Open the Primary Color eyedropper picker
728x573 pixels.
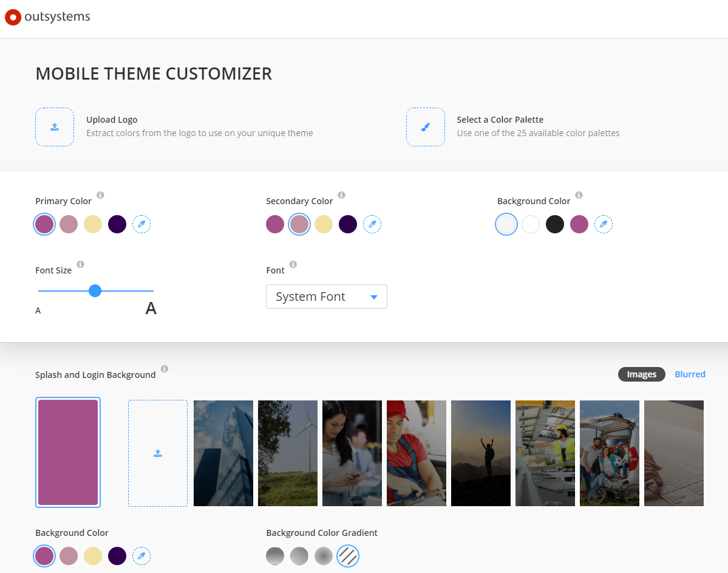(141, 224)
